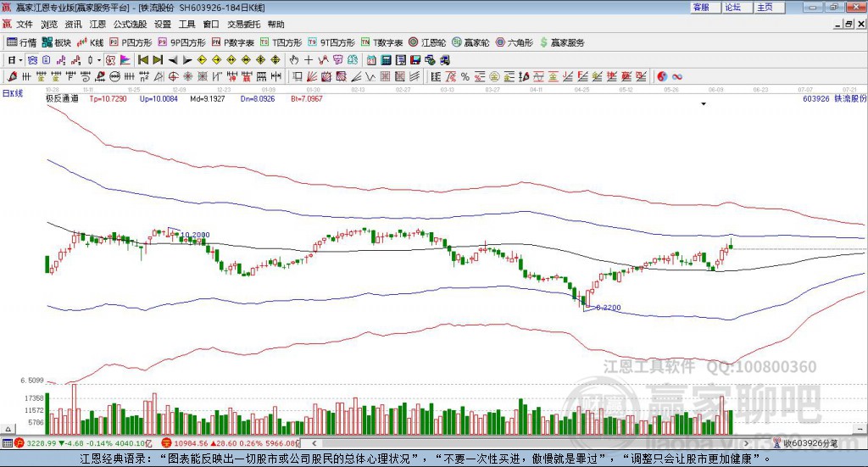Click the yellow diamond four-way arrows icon
Image resolution: width=868 pixels, height=467 pixels.
(x=275, y=60)
